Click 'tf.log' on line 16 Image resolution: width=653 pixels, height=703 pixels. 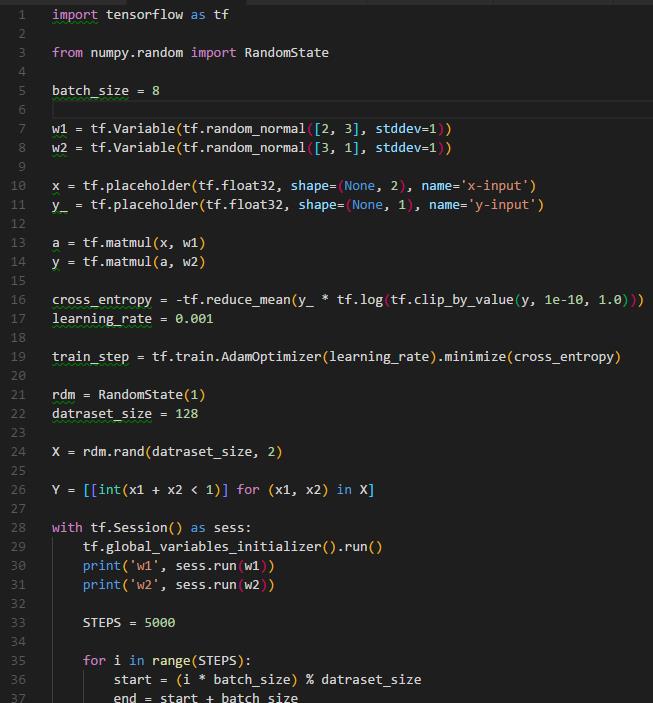click(x=360, y=300)
